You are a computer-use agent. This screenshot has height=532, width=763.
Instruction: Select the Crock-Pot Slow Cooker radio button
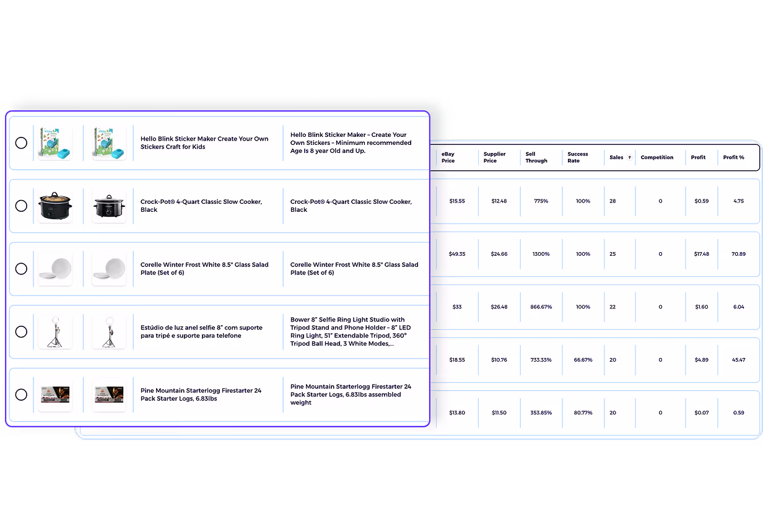21,206
